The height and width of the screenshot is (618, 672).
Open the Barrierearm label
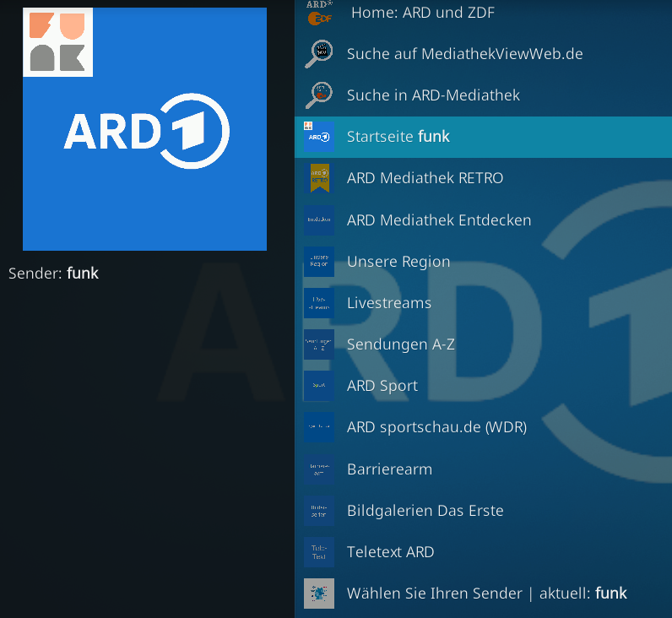tap(389, 469)
